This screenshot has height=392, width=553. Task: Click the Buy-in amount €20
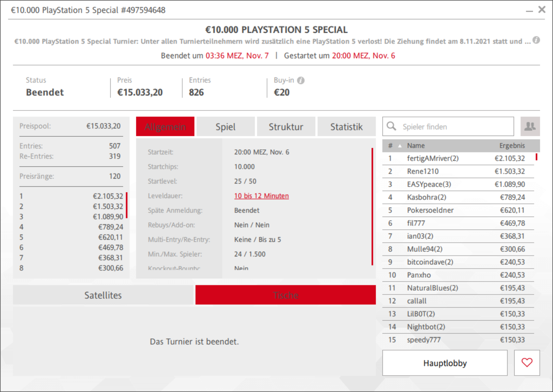[282, 92]
